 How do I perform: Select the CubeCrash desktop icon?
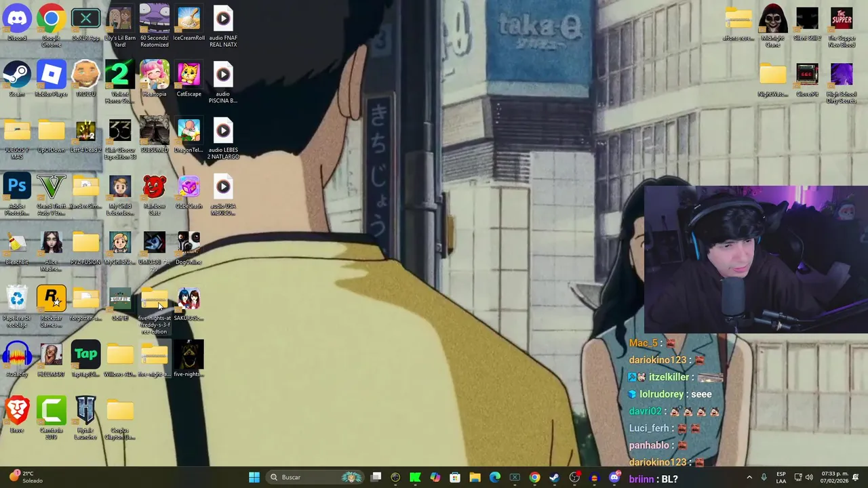[189, 192]
